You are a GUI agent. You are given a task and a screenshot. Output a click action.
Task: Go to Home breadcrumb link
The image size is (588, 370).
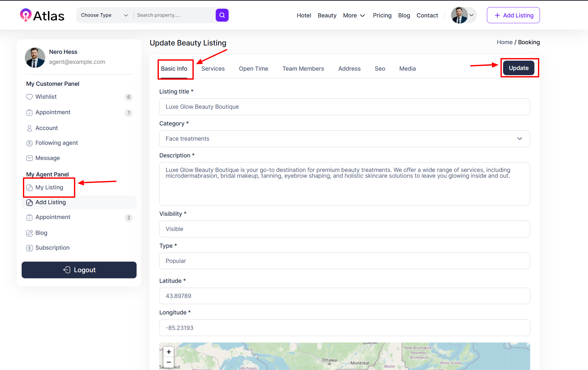tap(504, 42)
